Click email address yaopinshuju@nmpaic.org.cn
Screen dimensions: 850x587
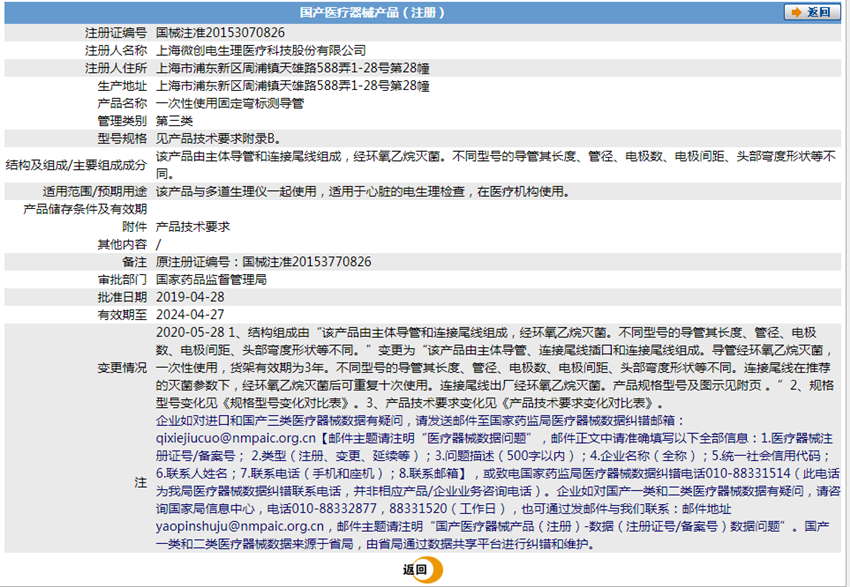tap(240, 526)
